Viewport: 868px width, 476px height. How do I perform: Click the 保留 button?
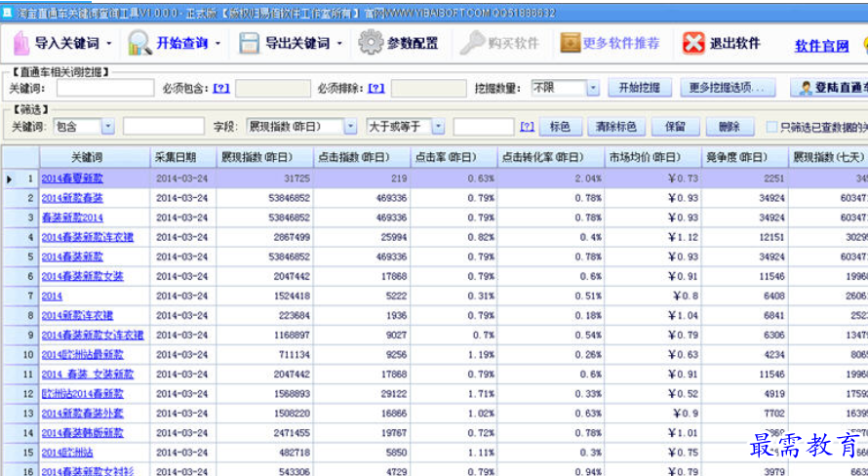click(x=675, y=127)
